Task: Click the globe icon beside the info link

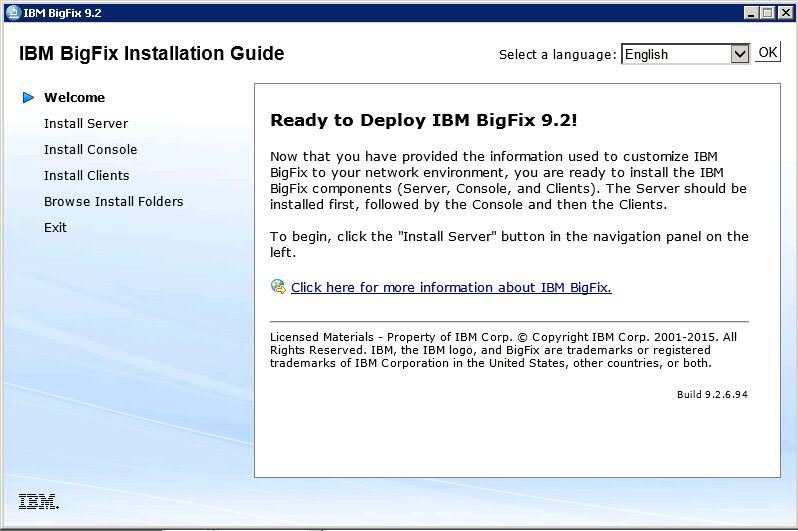Action: point(278,287)
